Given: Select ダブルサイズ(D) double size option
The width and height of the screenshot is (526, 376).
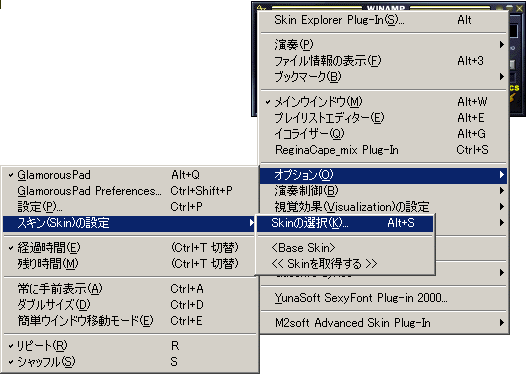Looking at the screenshot, I should tap(131, 305).
